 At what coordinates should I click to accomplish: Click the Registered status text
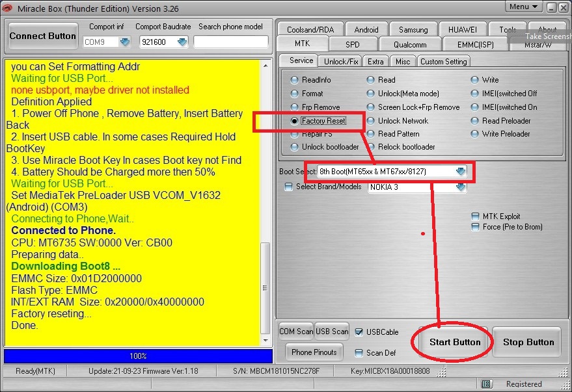(x=524, y=384)
